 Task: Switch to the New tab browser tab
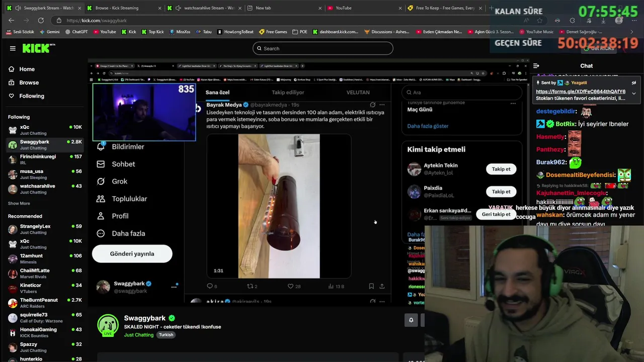click(284, 8)
